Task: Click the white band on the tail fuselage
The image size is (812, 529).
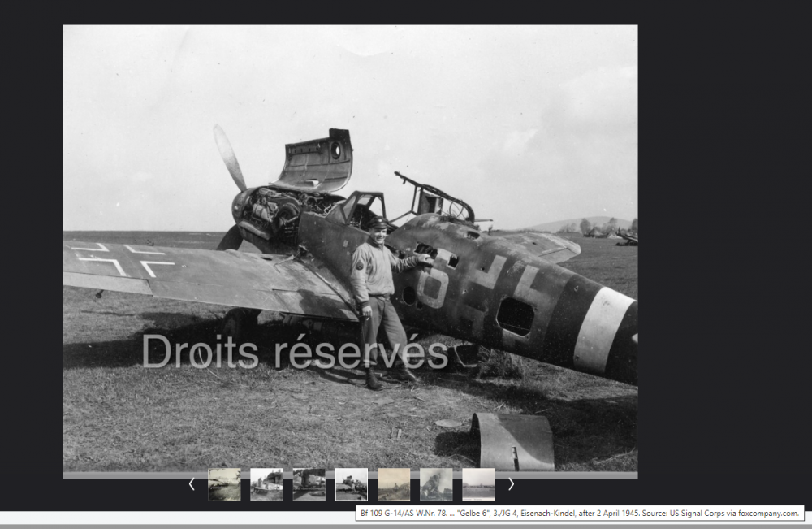Action: pos(601,329)
